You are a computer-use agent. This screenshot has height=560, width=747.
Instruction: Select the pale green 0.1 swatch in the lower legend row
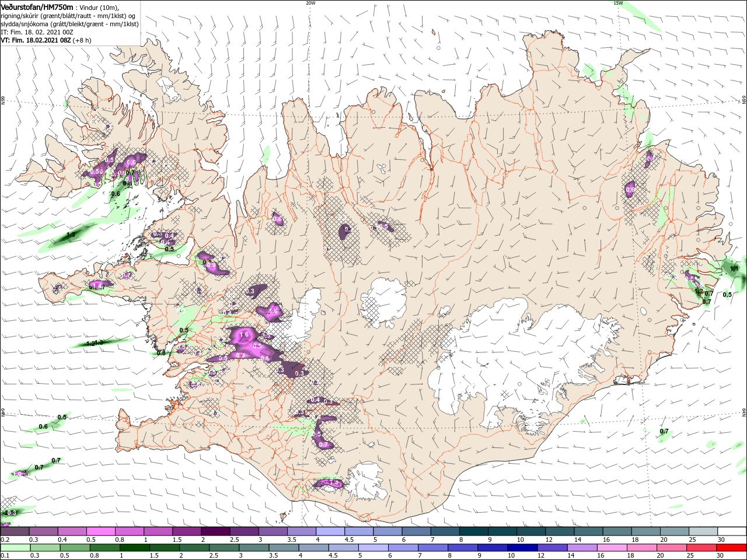pos(15,548)
